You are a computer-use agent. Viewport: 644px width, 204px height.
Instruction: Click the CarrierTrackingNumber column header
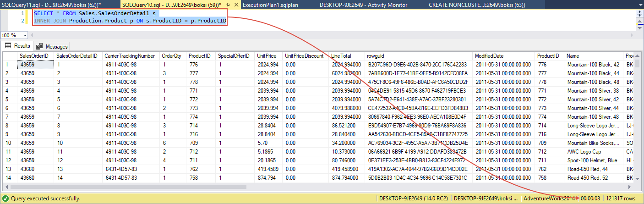[x=131, y=56]
